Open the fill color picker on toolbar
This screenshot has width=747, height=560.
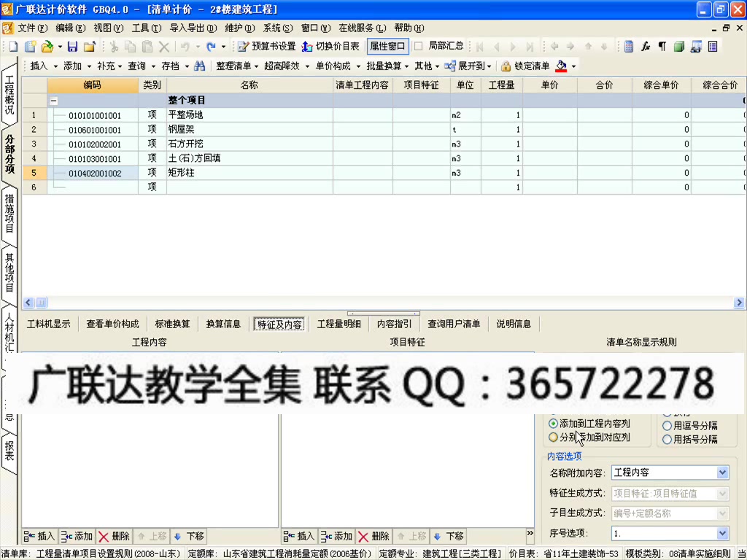tap(560, 66)
